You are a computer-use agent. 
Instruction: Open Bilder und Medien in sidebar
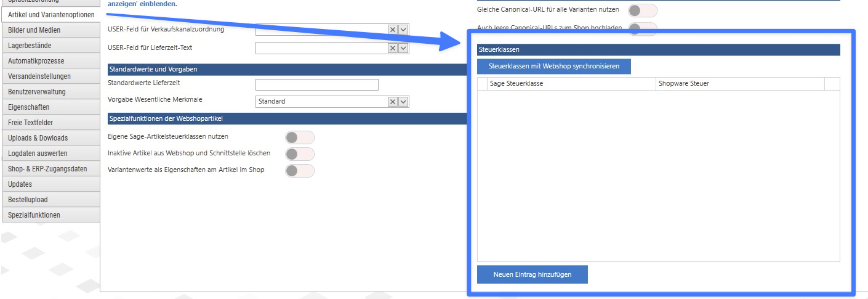pyautogui.click(x=50, y=30)
